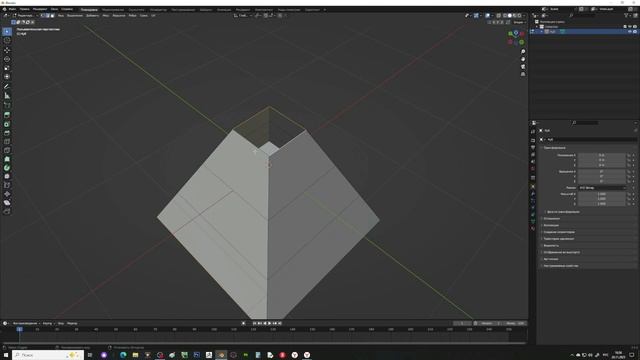Open the Правка menu
The width and height of the screenshot is (640, 360).
click(24, 9)
